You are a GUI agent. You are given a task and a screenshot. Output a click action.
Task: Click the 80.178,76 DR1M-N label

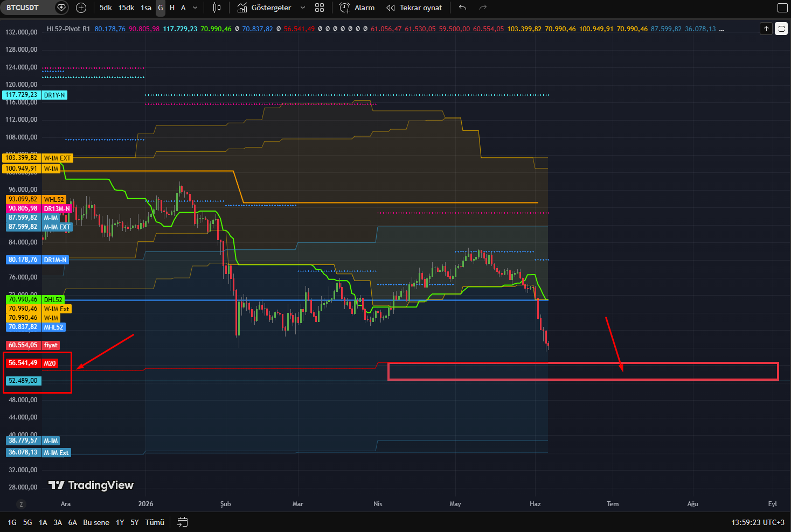click(38, 260)
